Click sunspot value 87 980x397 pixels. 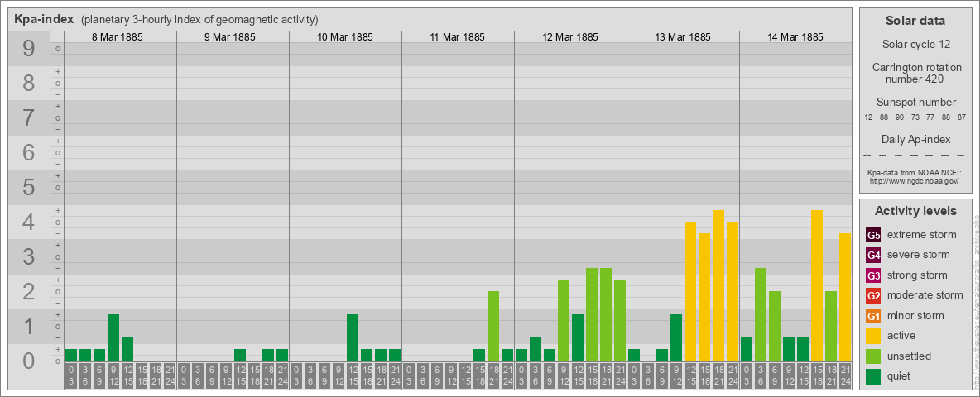coord(962,117)
